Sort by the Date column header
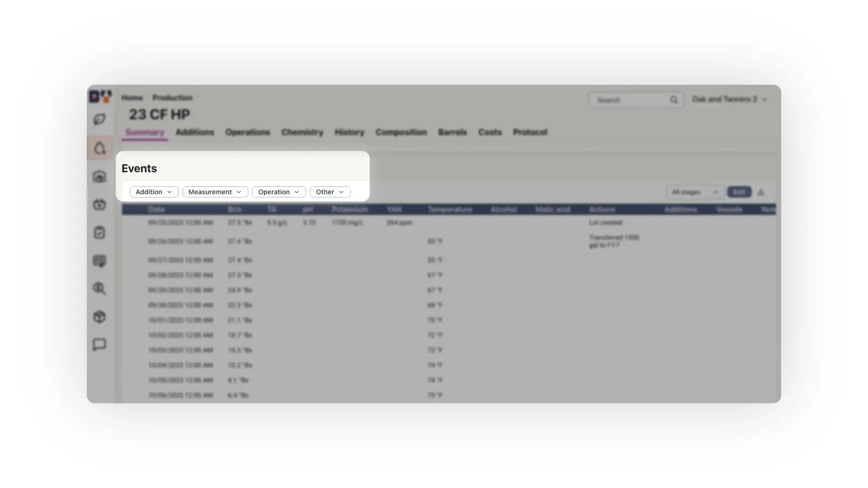This screenshot has height=488, width=868. pyautogui.click(x=156, y=210)
